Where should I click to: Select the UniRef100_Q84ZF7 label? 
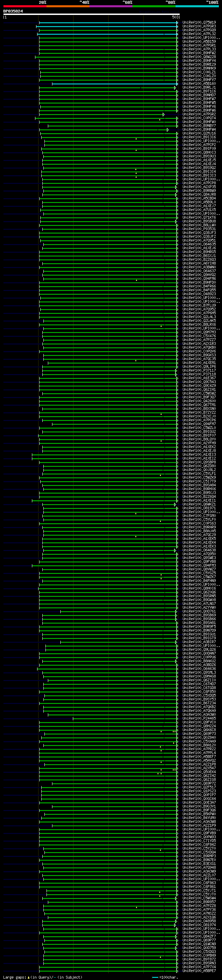199,937
